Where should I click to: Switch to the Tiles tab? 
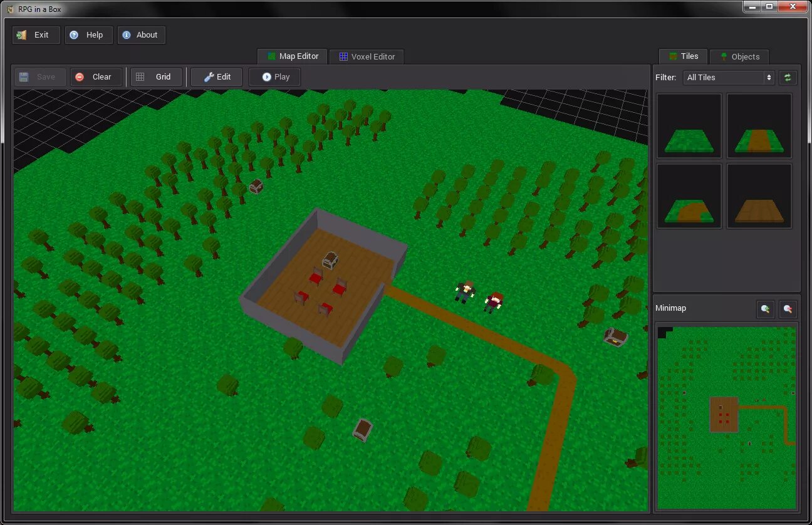(x=684, y=56)
